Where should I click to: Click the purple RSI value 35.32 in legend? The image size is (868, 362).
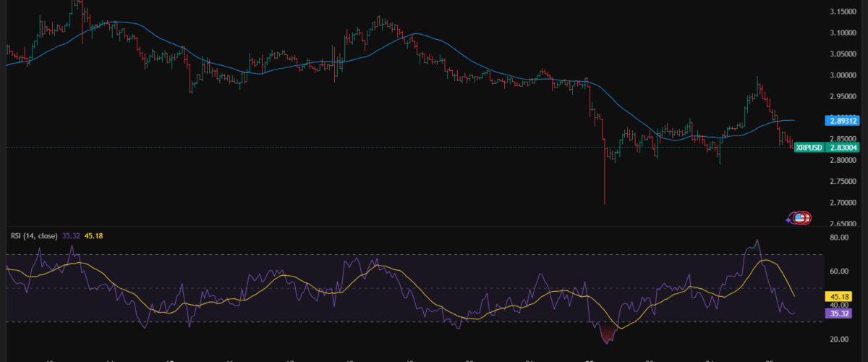[71, 235]
